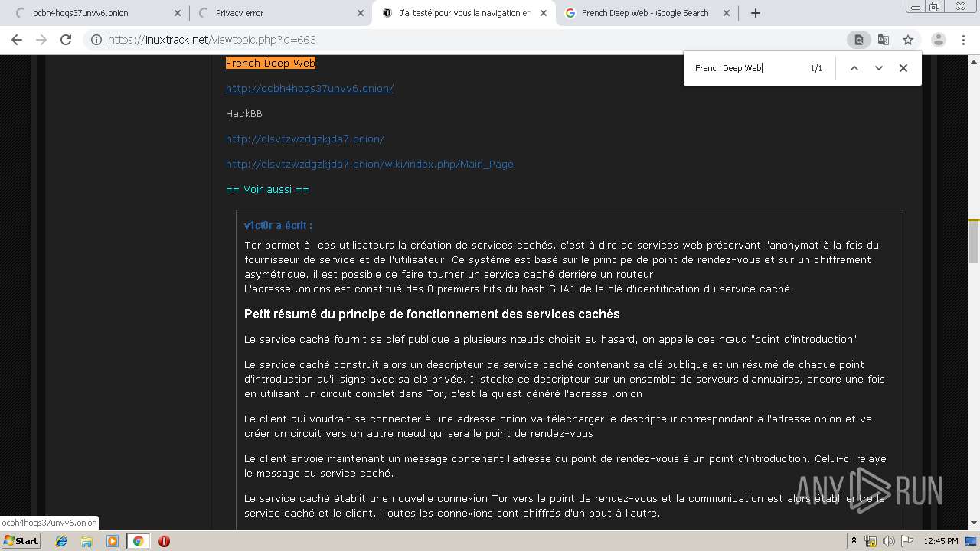Open network icon in system tray

pos(871,541)
